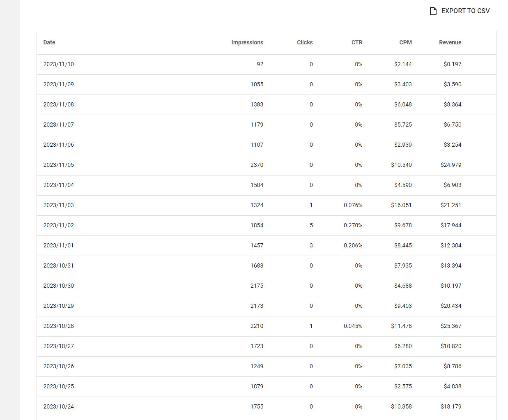
Task: Click the 2023/11/01 date cell
Action: pos(59,245)
